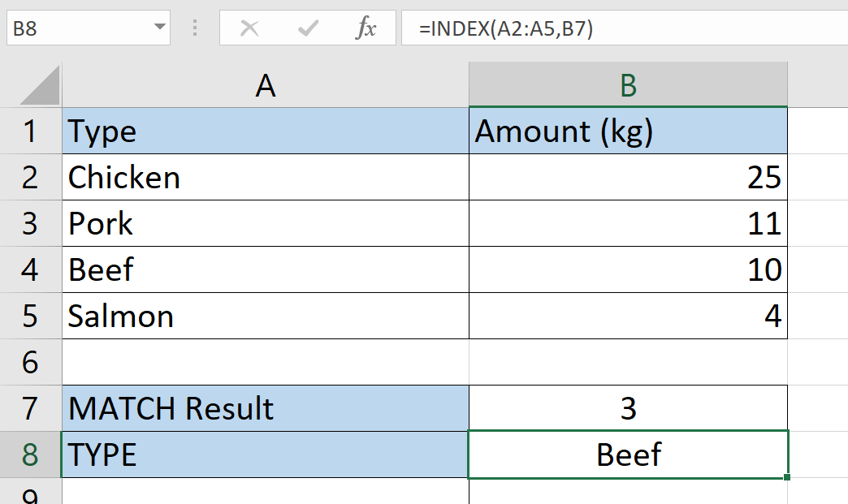
Task: Select row 6 by clicking its row header
Action: click(x=31, y=362)
